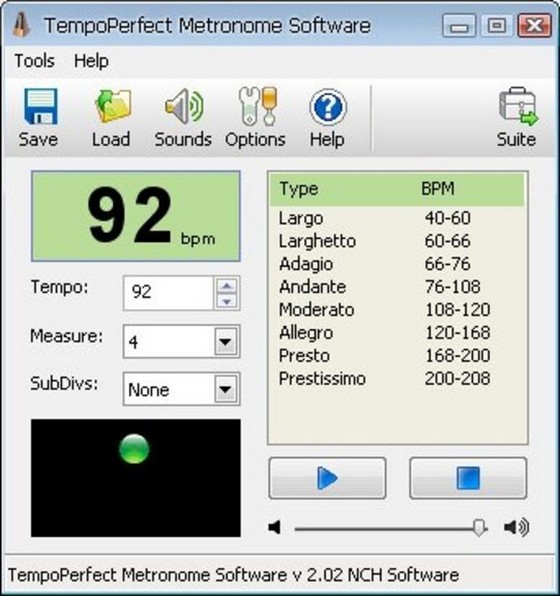Open the Suite toolbox icon
560x596 pixels.
click(519, 106)
